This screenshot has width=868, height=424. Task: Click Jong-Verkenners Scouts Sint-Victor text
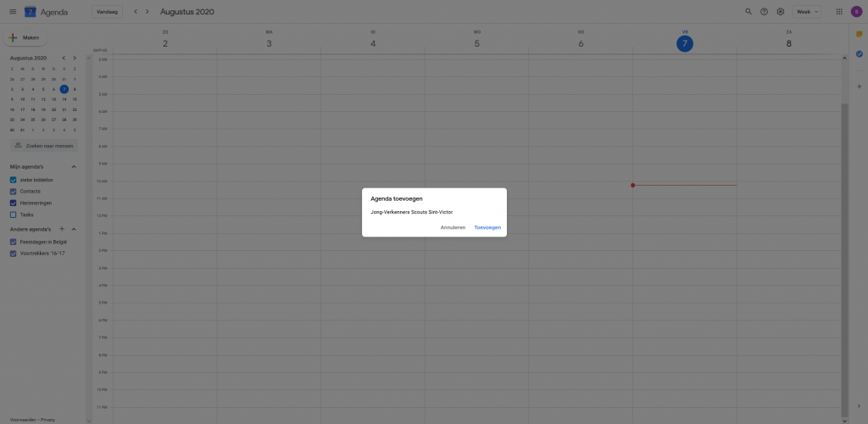[x=412, y=212]
